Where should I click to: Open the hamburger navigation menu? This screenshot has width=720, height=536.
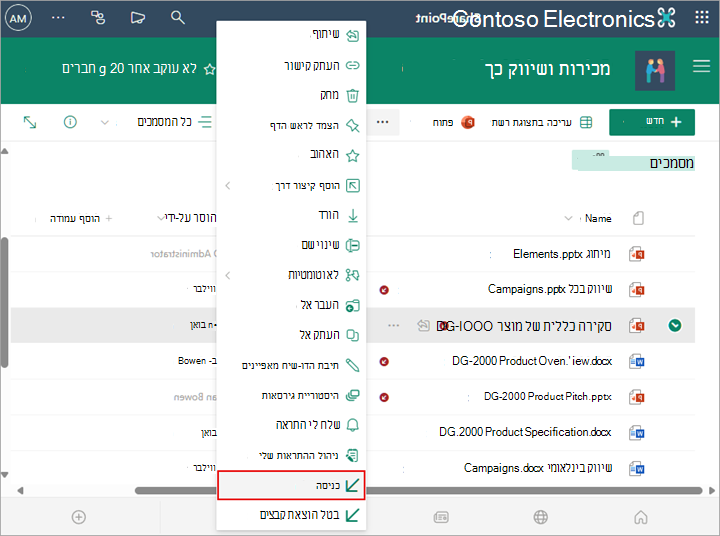point(701,67)
